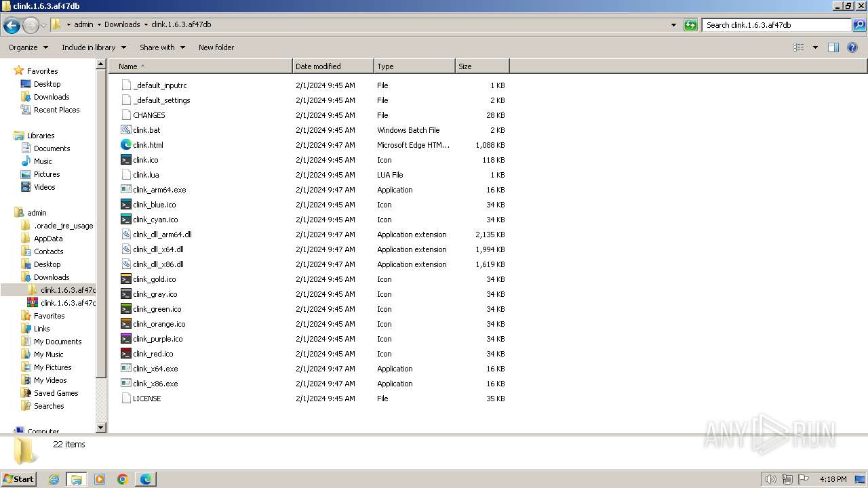Select the clink_blue.ico icon
Viewport: 868px width, 488px height.
[126, 204]
